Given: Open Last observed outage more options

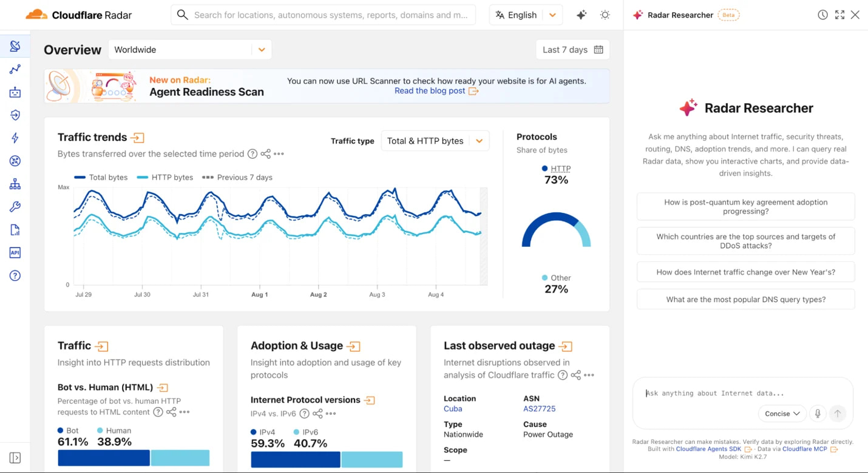Looking at the screenshot, I should [589, 375].
